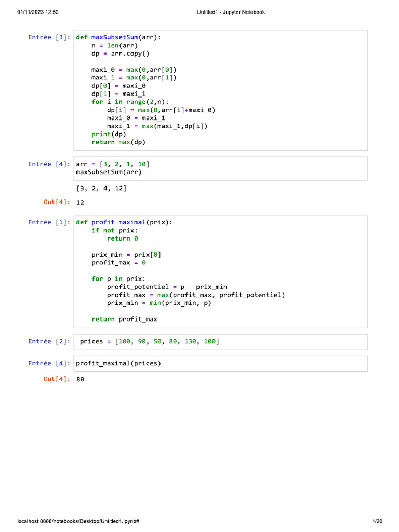This screenshot has width=399, height=532.
Task: Click the date stamp 01/11/2023 12:52
Action: coord(38,12)
